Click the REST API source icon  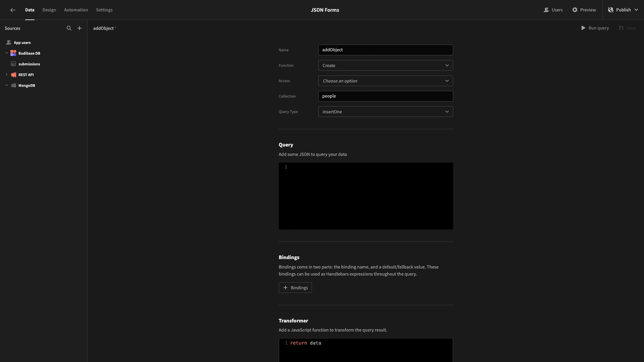(13, 75)
